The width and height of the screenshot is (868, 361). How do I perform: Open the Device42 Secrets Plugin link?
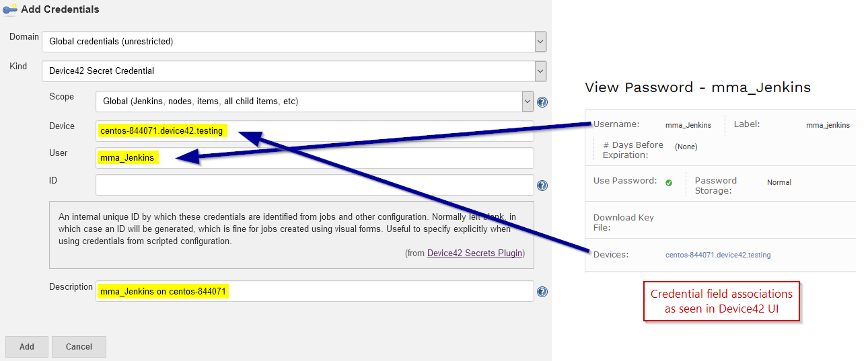474,253
